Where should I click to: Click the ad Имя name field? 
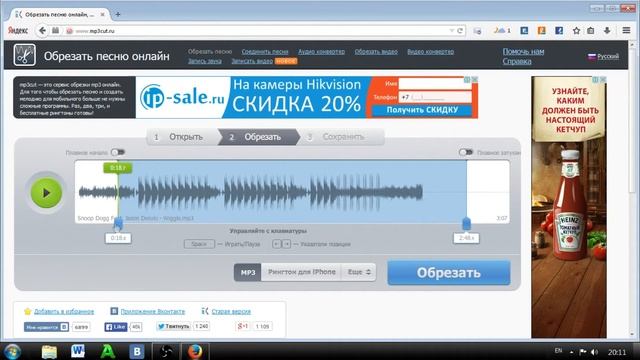pyautogui.click(x=435, y=84)
